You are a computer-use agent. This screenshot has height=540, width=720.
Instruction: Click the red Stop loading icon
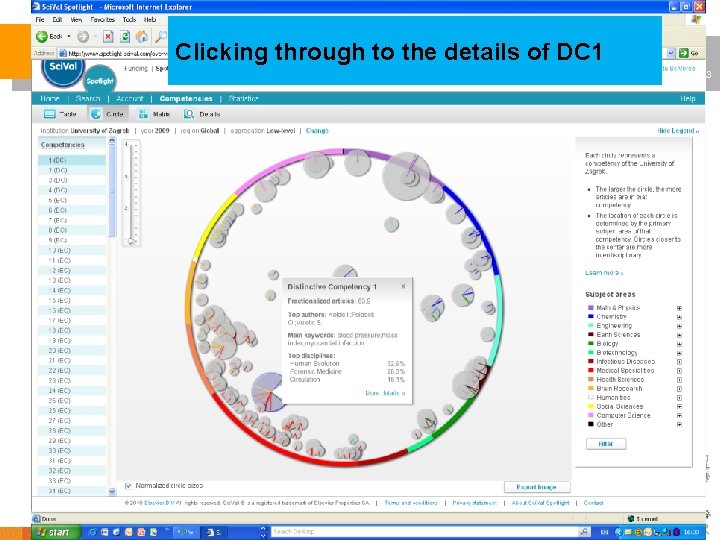108,36
